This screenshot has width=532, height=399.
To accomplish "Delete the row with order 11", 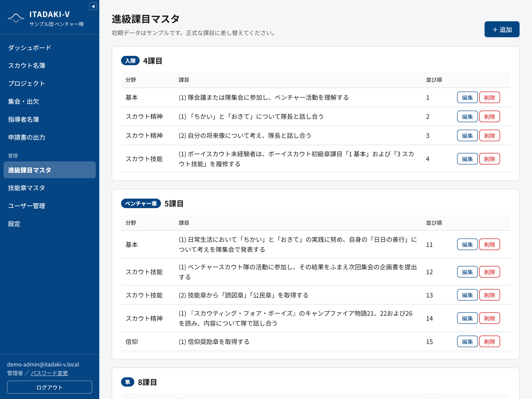I will click(x=489, y=244).
